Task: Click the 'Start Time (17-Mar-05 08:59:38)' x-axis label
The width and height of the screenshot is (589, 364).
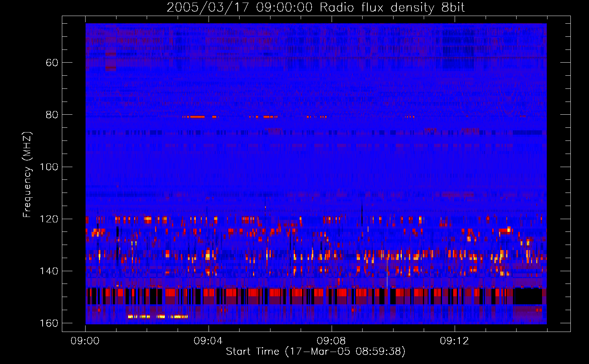Action: point(316,352)
